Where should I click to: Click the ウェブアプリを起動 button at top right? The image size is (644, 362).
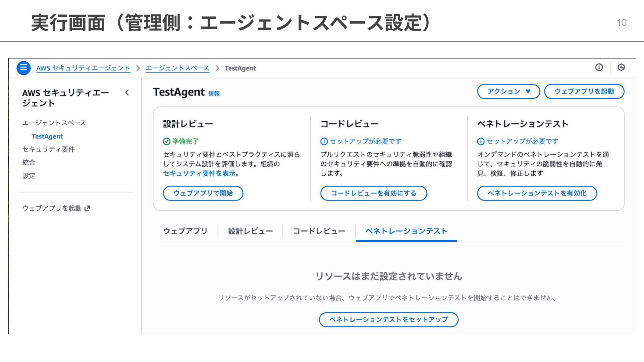(584, 92)
